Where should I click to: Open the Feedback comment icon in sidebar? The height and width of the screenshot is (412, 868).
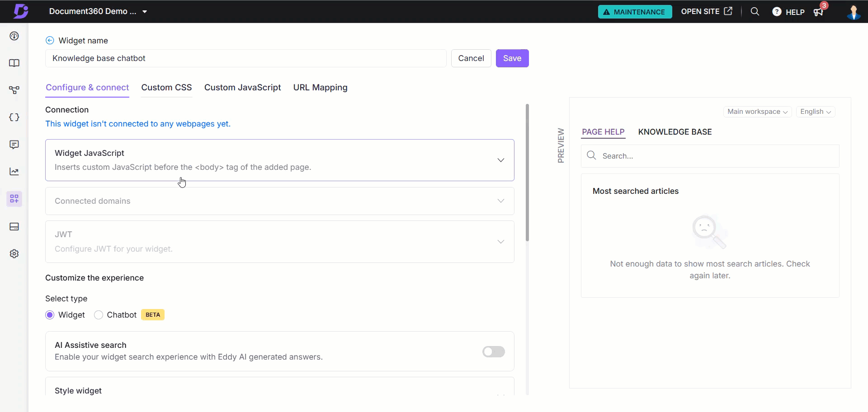pyautogui.click(x=14, y=145)
